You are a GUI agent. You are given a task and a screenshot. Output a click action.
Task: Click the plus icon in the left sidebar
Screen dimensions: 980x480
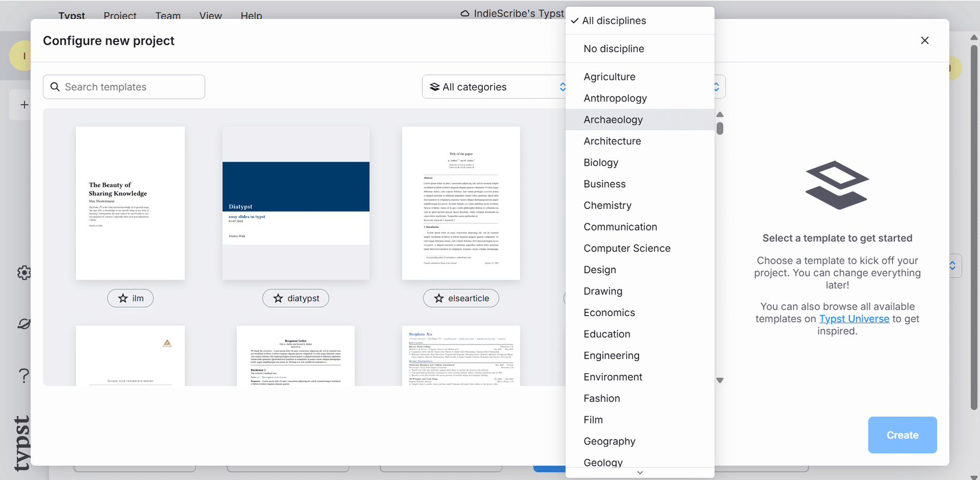click(x=24, y=105)
